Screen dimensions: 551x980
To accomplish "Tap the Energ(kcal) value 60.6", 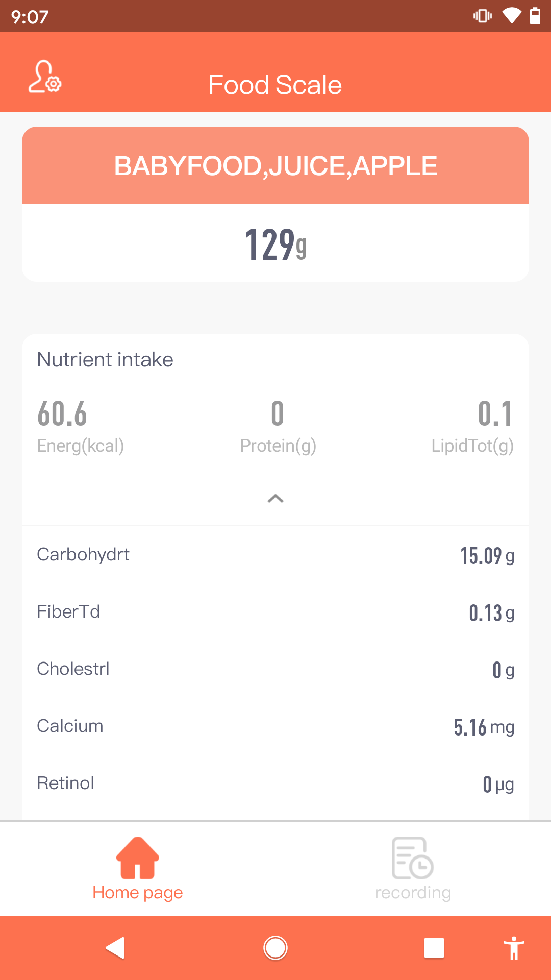I will [62, 413].
